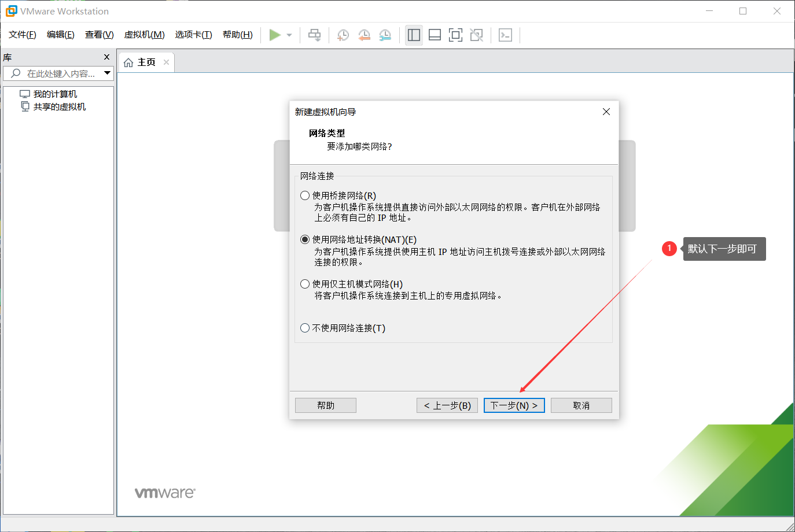
Task: Click the window resize grip corner
Action: point(789,526)
